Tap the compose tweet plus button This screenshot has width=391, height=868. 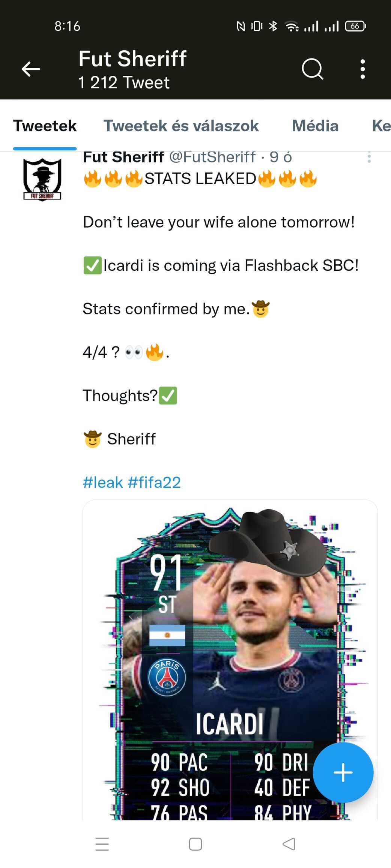click(x=343, y=772)
